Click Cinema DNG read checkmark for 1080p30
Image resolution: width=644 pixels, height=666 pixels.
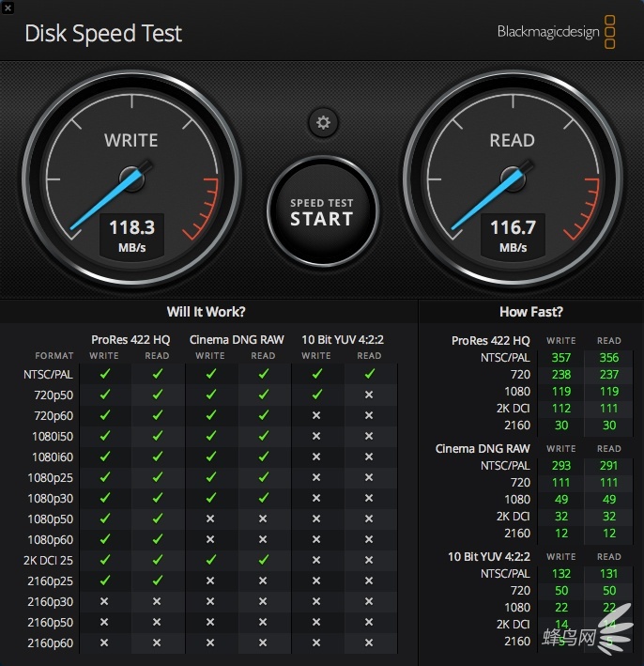[x=263, y=497]
